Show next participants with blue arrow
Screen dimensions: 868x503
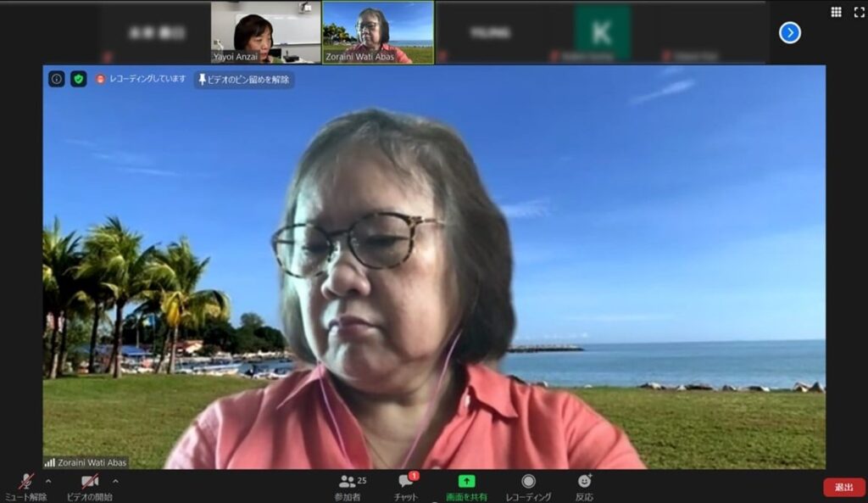(x=789, y=33)
